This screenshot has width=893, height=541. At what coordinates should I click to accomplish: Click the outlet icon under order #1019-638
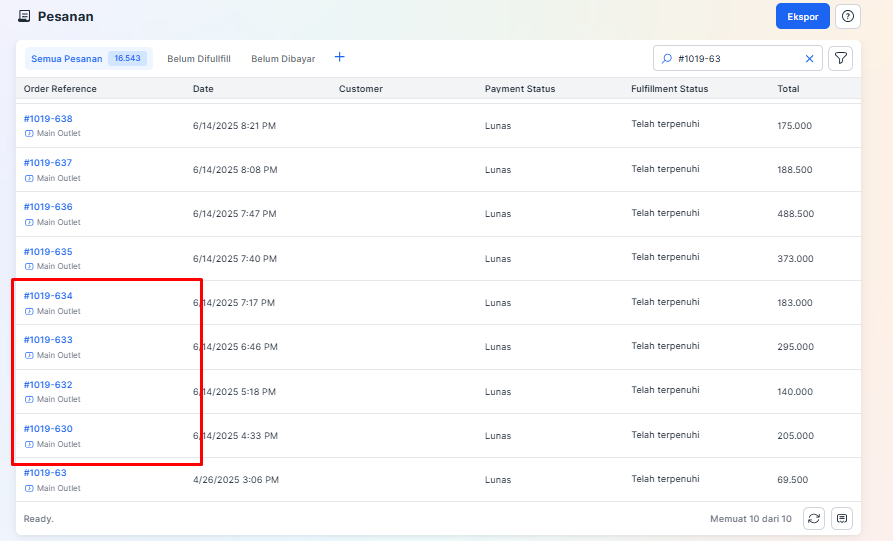point(29,133)
